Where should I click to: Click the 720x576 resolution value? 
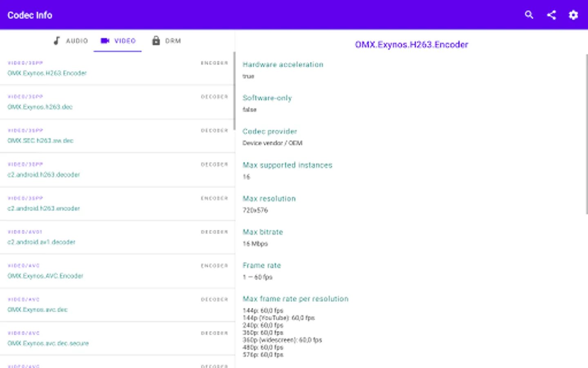coord(255,210)
